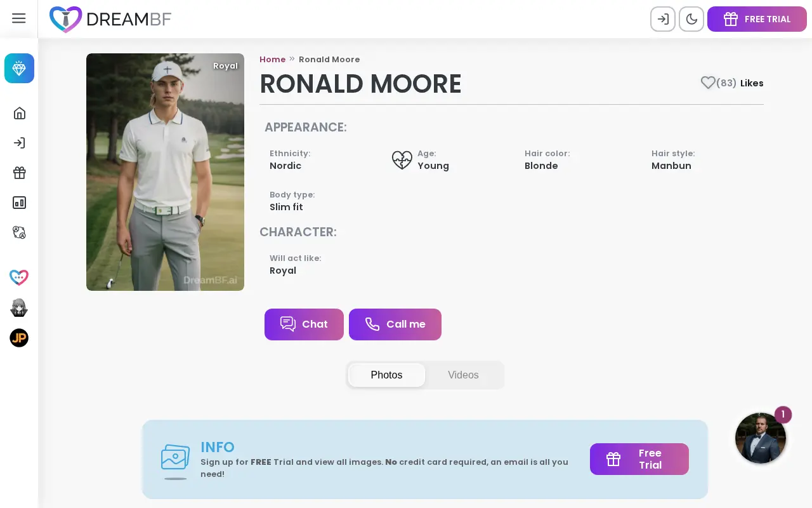Click the login icon in the top bar
This screenshot has height=508, width=812.
point(663,19)
